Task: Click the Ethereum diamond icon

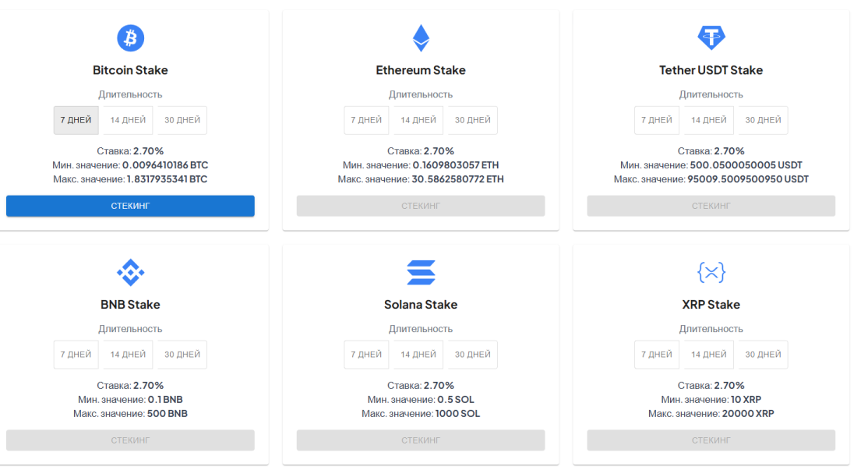Action: (x=421, y=38)
